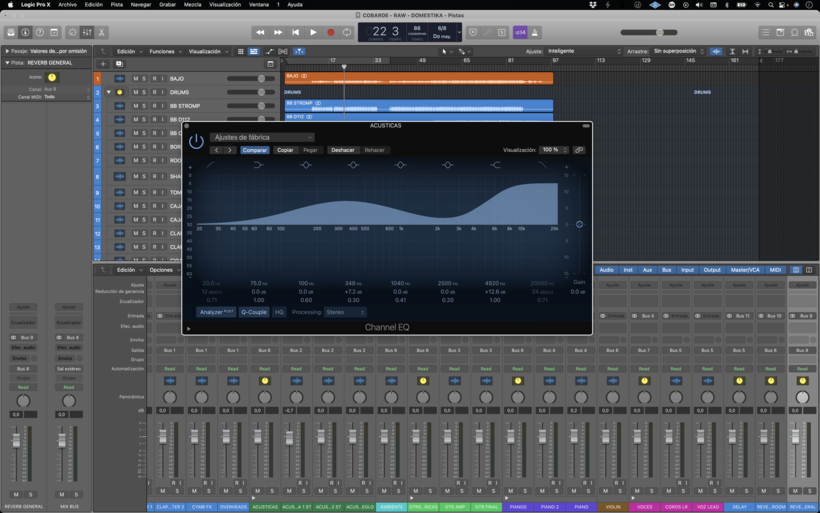Open the Visualización 100 % size dropdown

(x=554, y=150)
